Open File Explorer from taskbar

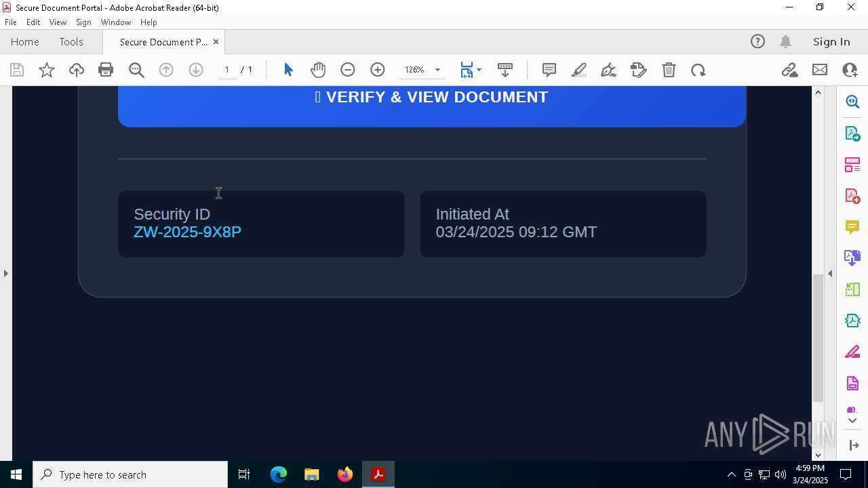click(x=311, y=474)
